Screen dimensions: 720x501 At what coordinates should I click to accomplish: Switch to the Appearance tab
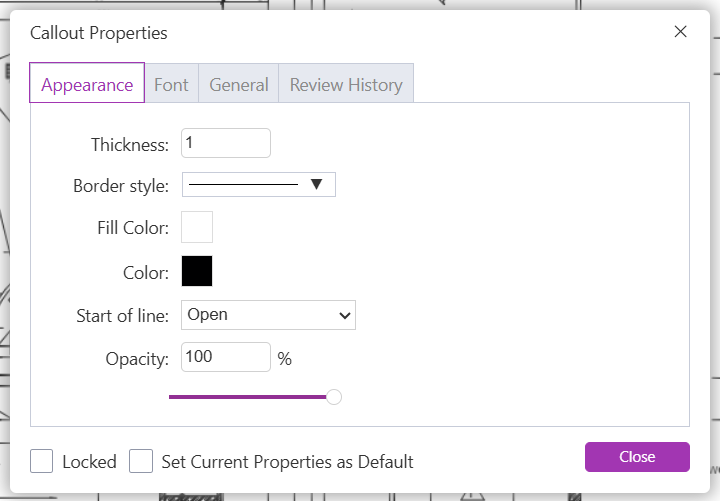coord(87,85)
